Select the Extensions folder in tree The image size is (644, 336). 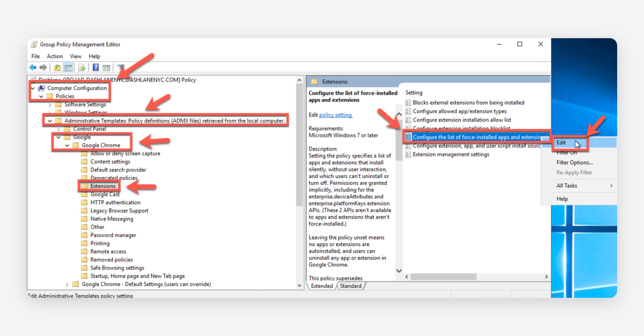(x=103, y=186)
